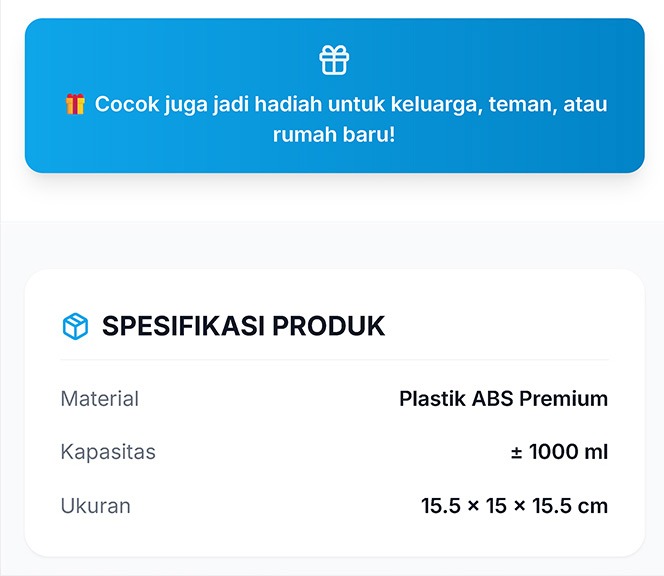Image resolution: width=664 pixels, height=576 pixels.
Task: Click the Kapasitas label
Action: 108,452
